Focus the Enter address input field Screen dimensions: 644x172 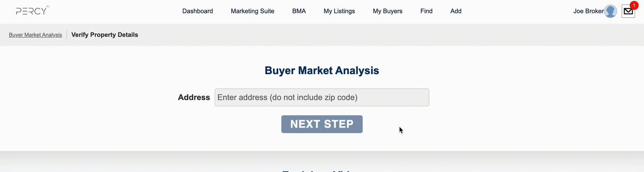tap(322, 97)
